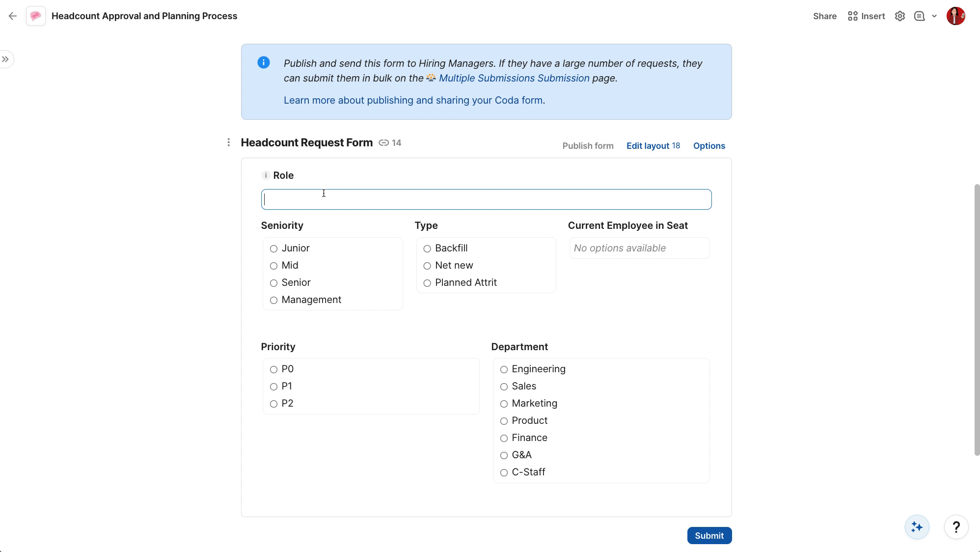Click the Multiple Submissions Submission link
Screen dimensions: 980x552
click(514, 78)
